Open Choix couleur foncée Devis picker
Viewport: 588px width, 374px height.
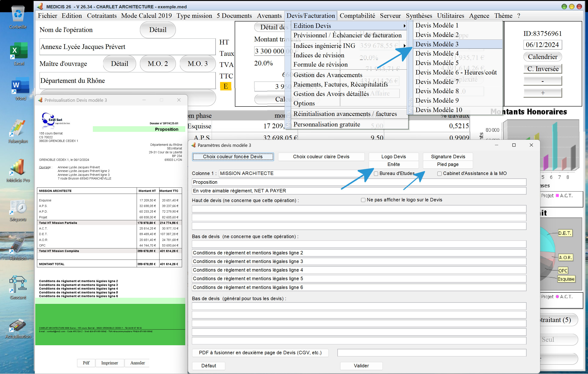click(x=233, y=157)
